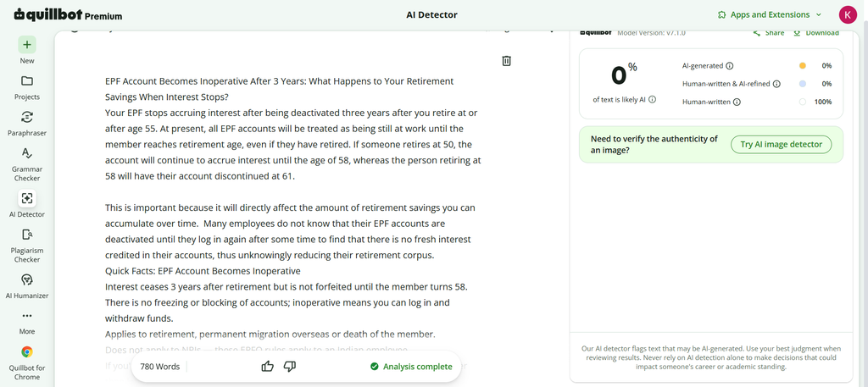Viewport: 868px width, 387px height.
Task: Click the Share button
Action: [769, 33]
